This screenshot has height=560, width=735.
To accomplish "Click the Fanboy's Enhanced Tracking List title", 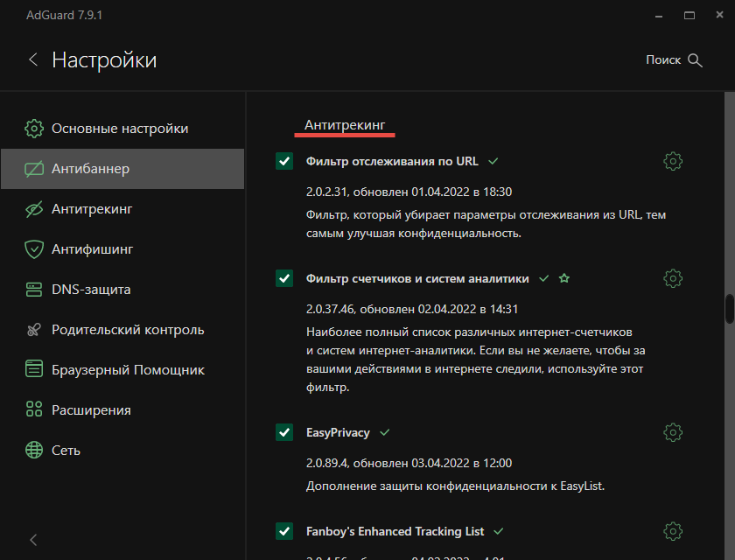I will point(395,531).
